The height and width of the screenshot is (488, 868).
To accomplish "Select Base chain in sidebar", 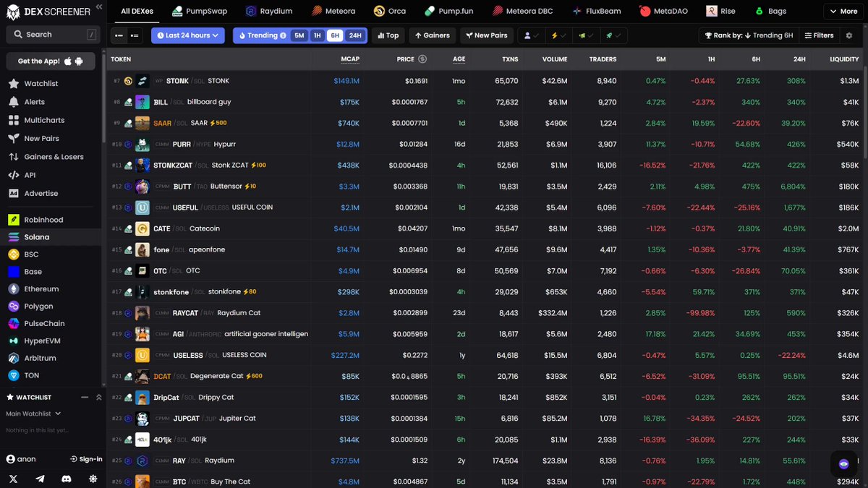I will (x=52, y=272).
